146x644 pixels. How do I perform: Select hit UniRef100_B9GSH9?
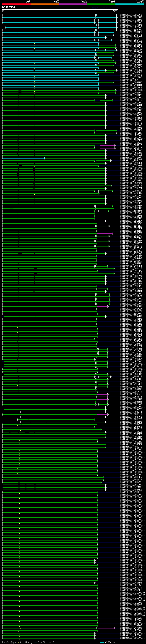(x=131, y=175)
